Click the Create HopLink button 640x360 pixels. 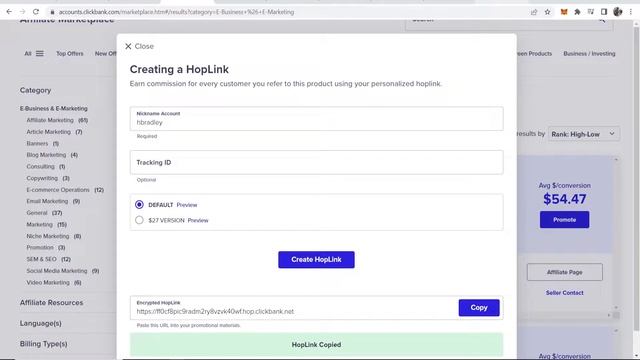[x=316, y=260]
